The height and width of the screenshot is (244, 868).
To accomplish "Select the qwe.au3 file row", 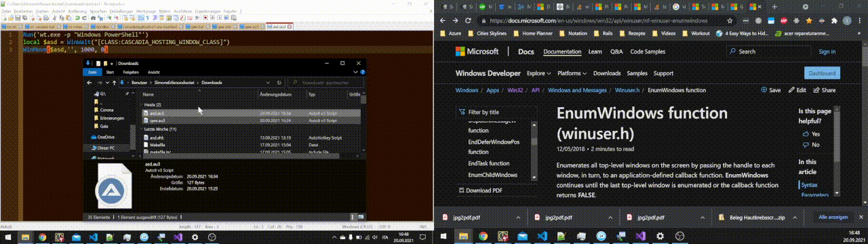I will click(x=251, y=120).
